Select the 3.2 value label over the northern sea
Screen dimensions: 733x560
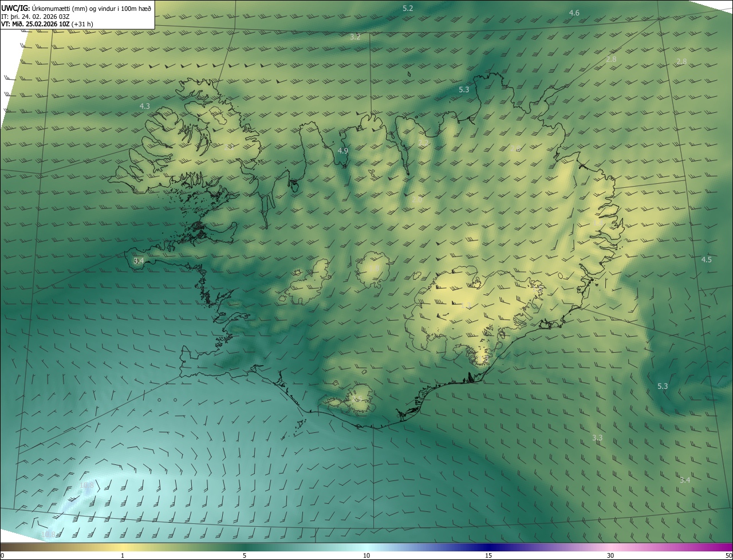pyautogui.click(x=355, y=37)
